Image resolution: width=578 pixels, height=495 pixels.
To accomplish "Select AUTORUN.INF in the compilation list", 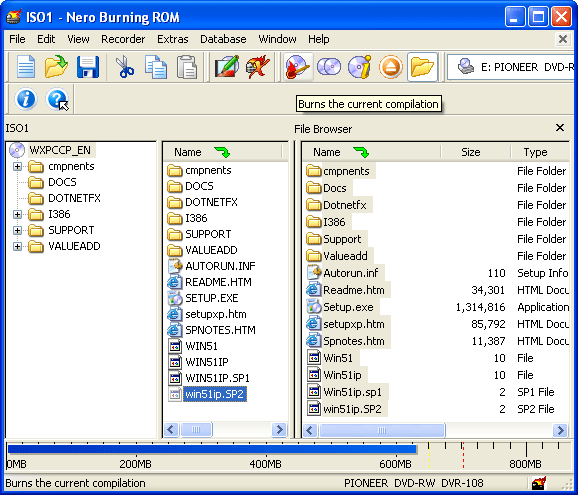I will (220, 266).
